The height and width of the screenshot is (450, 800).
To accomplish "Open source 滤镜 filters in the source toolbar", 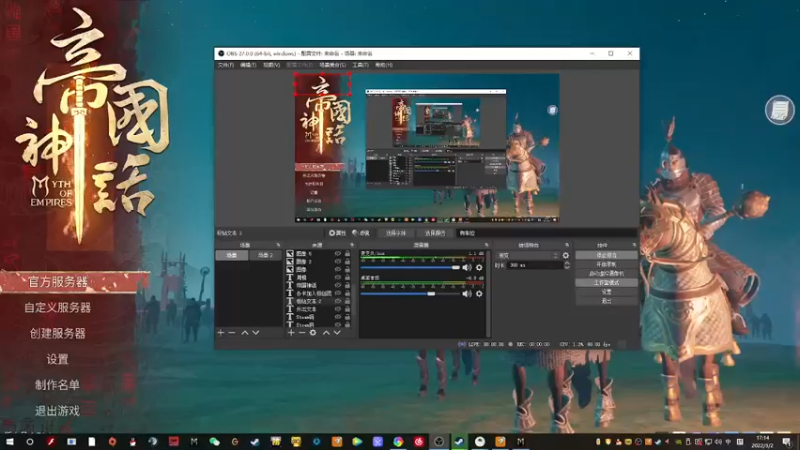I will 361,233.
